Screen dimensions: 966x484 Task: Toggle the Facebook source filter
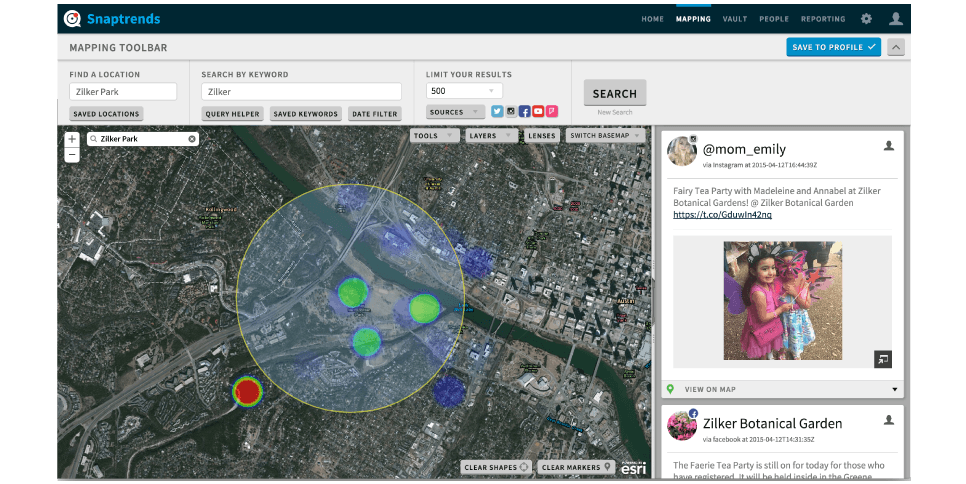coord(525,112)
